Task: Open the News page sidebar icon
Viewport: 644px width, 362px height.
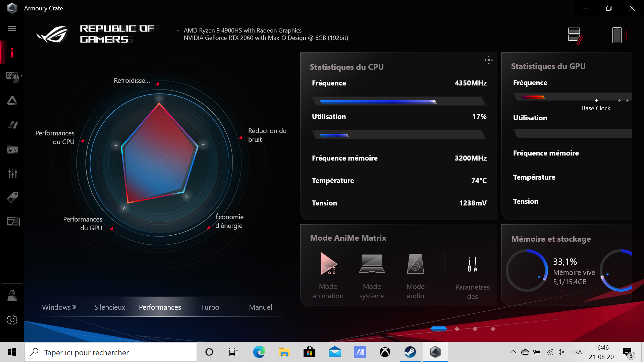Action: [x=13, y=221]
